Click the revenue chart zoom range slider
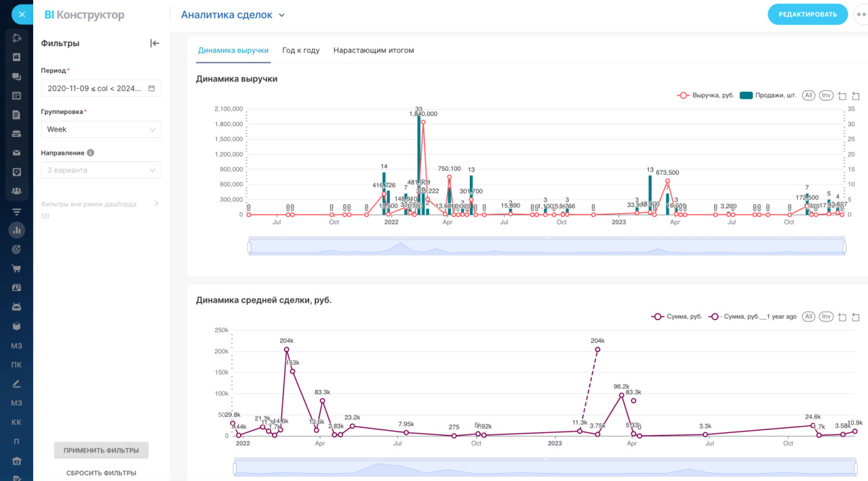Screen dimensions: 868x481 (547, 247)
